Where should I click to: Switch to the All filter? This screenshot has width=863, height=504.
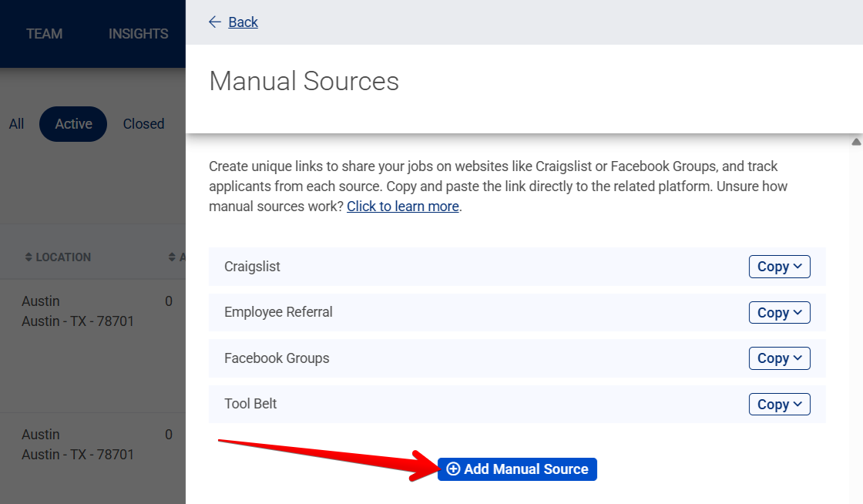15,123
